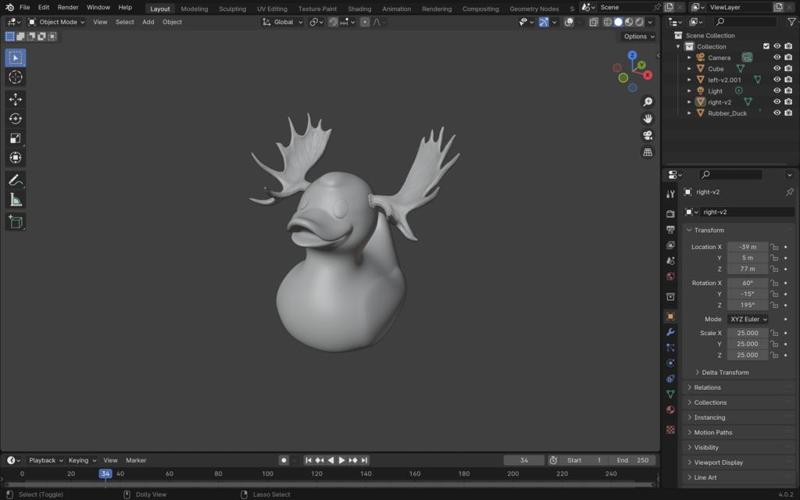
Task: Hide the Camera object in viewport
Action: click(777, 57)
